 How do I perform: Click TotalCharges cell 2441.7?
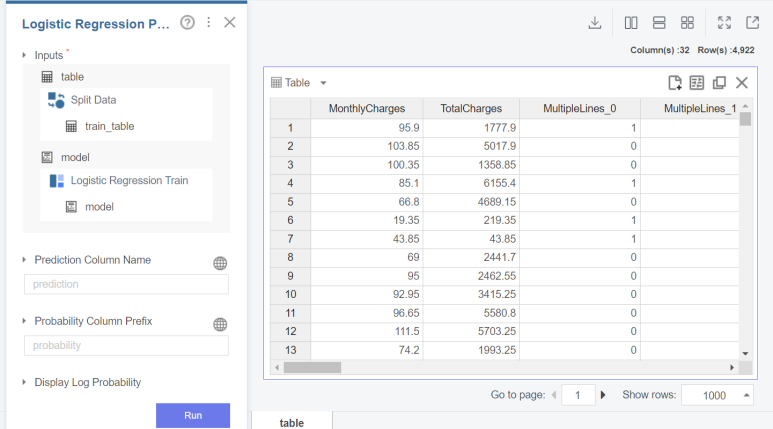click(471, 257)
